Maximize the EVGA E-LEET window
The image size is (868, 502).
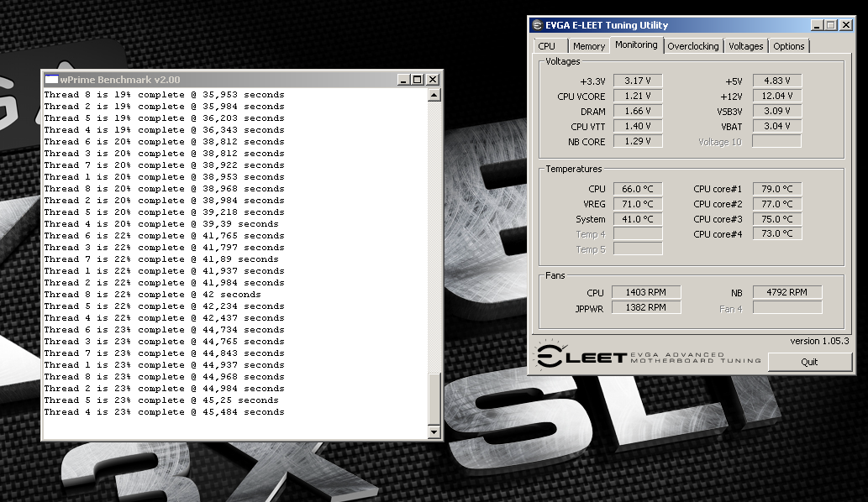[831, 25]
